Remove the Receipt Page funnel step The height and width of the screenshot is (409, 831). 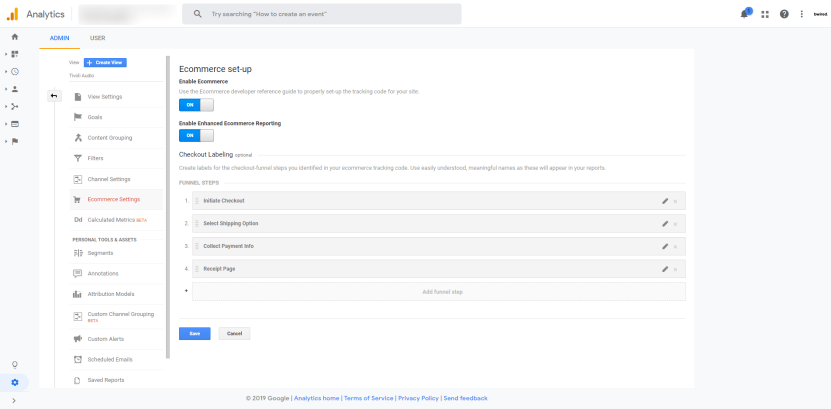(x=675, y=270)
